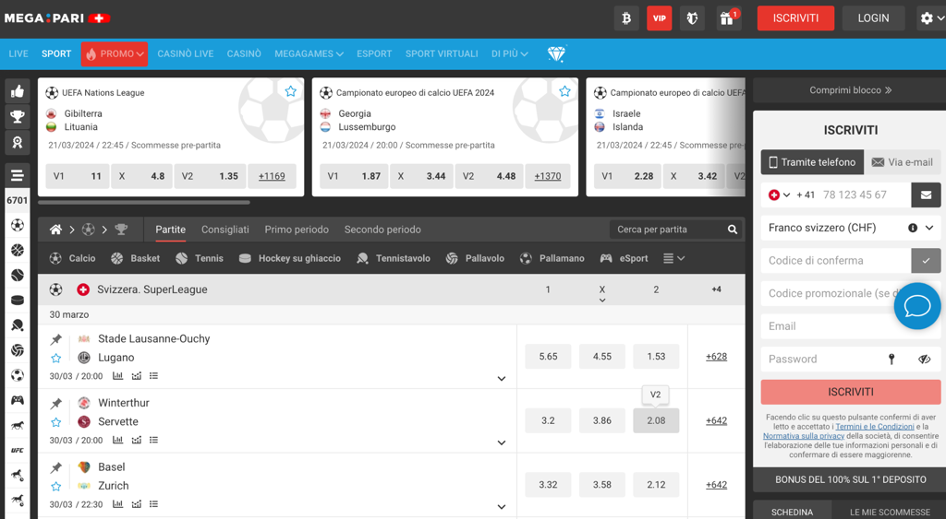Select the 2.08 odds for Servette win

pos(656,421)
